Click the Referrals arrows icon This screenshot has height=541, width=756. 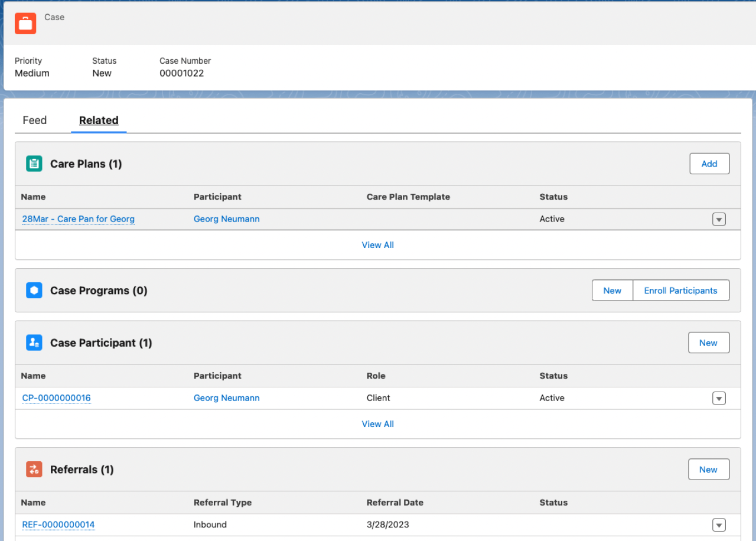click(x=34, y=470)
